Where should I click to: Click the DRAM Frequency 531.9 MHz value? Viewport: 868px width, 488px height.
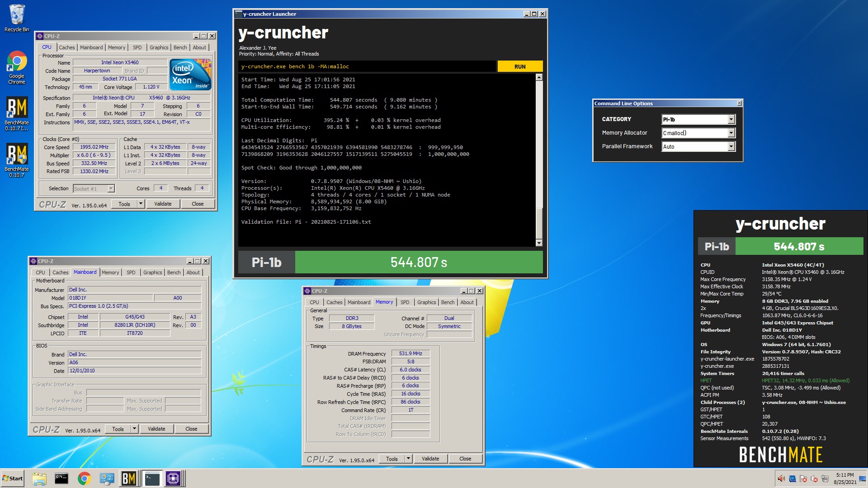(x=410, y=354)
